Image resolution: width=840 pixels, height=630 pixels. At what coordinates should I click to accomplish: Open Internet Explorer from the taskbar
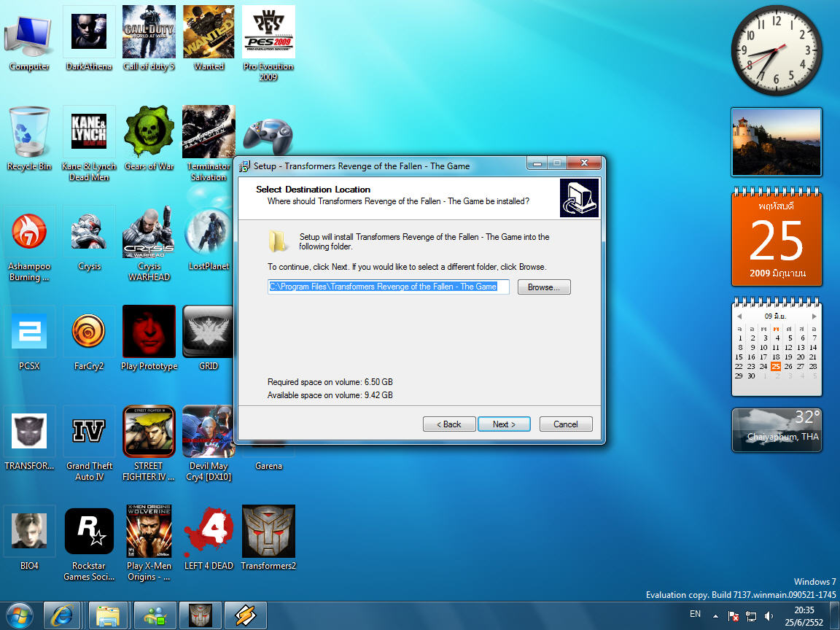[61, 615]
